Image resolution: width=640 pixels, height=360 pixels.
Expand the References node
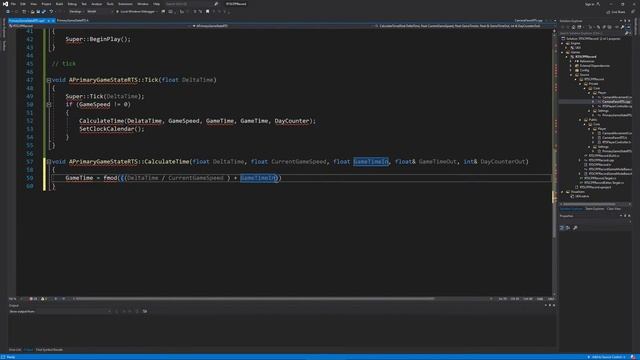tap(571, 61)
